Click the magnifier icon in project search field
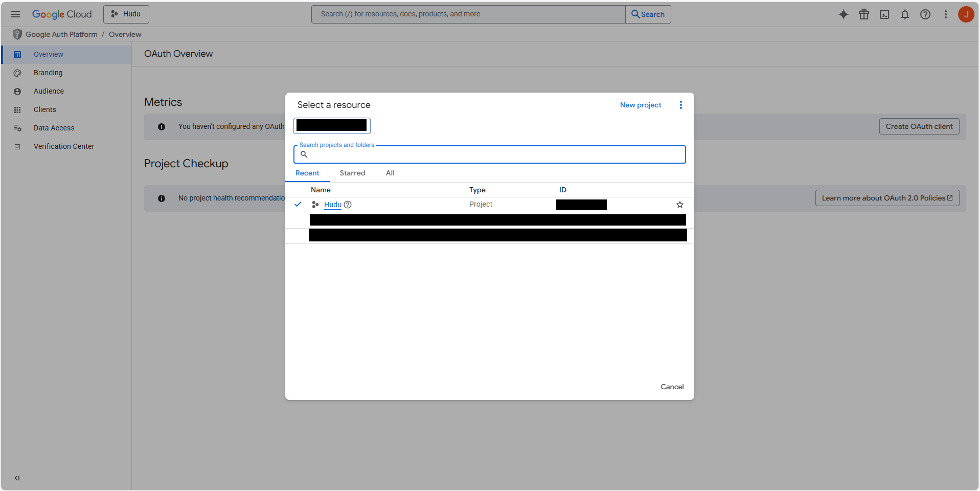 pos(304,154)
